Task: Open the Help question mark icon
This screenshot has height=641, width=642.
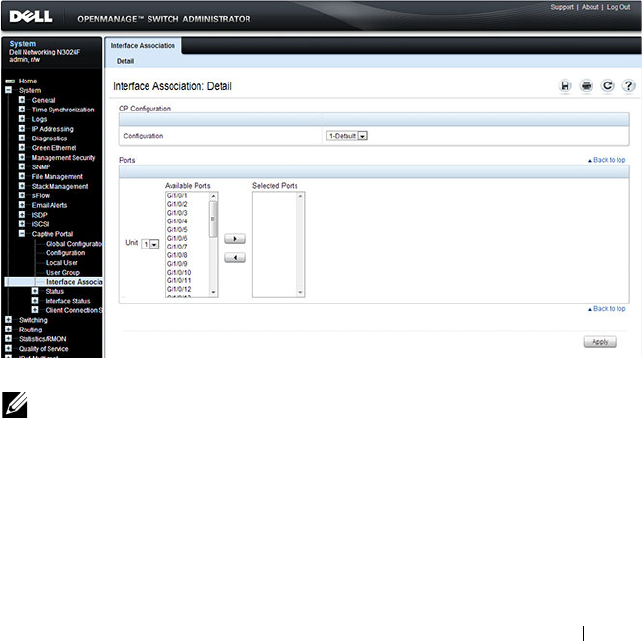Action: [628, 86]
